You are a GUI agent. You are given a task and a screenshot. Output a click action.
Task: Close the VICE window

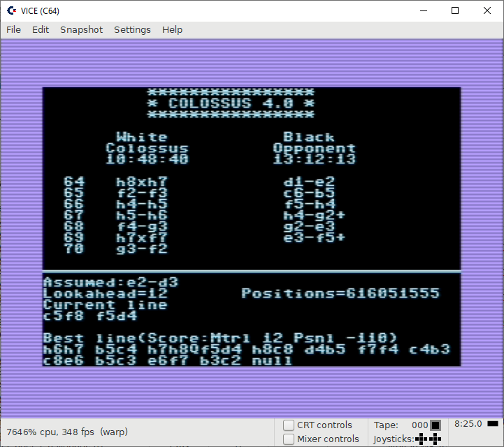(487, 10)
